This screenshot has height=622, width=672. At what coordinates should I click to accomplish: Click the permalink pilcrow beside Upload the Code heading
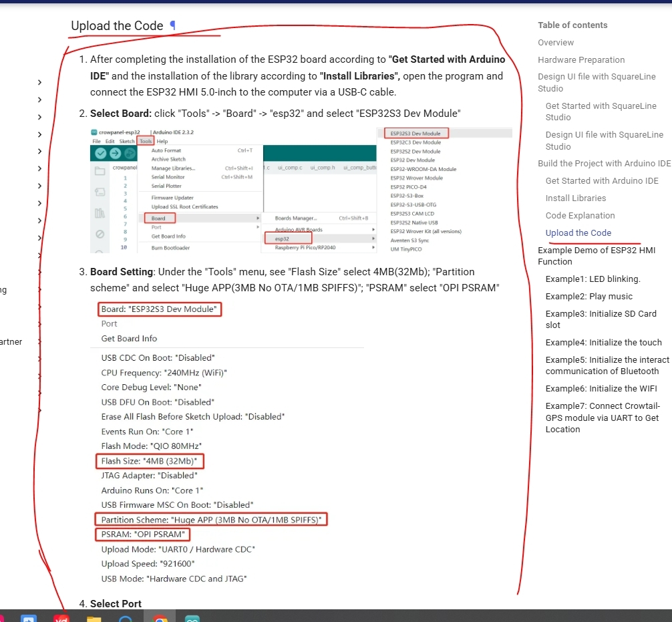(x=172, y=25)
